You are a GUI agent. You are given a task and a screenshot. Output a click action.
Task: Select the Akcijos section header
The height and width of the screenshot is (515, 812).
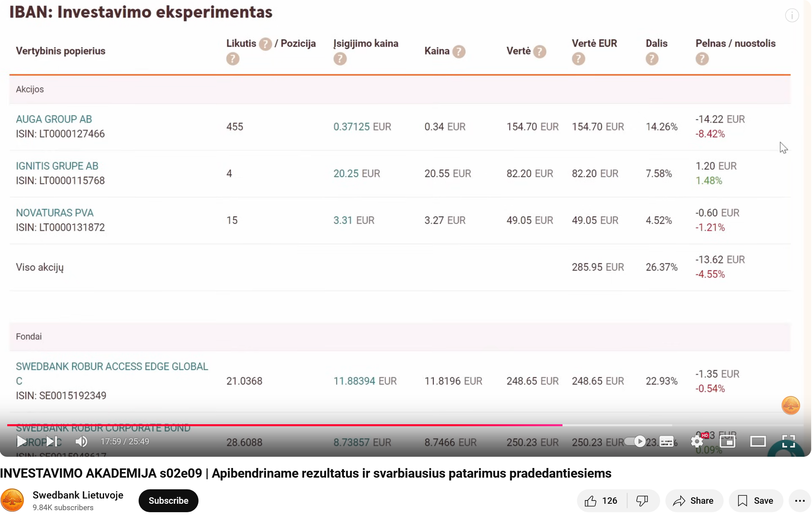pos(400,89)
